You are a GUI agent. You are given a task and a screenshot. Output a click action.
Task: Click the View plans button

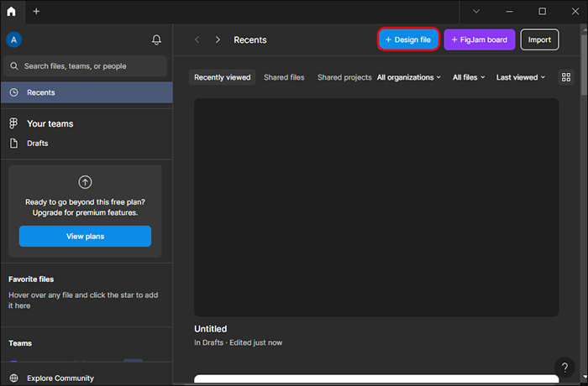click(x=85, y=237)
